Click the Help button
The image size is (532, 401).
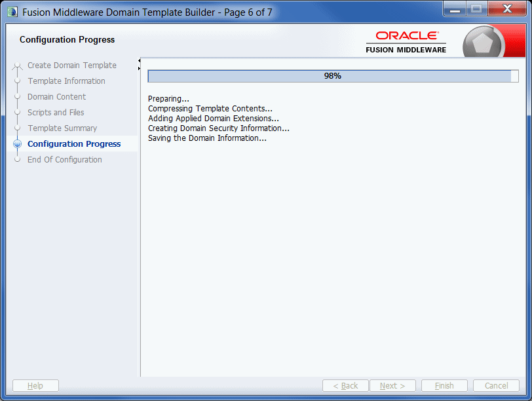[x=35, y=386]
